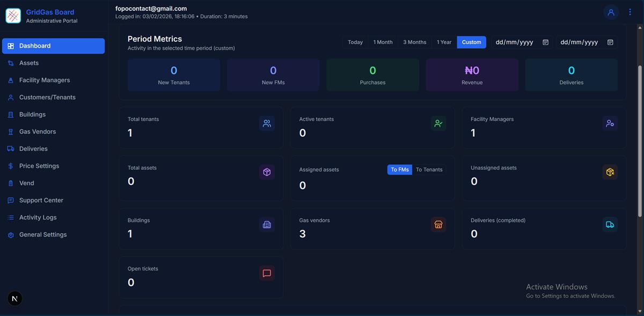The image size is (644, 316).
Task: Click the Activity Logs list icon
Action: click(11, 218)
